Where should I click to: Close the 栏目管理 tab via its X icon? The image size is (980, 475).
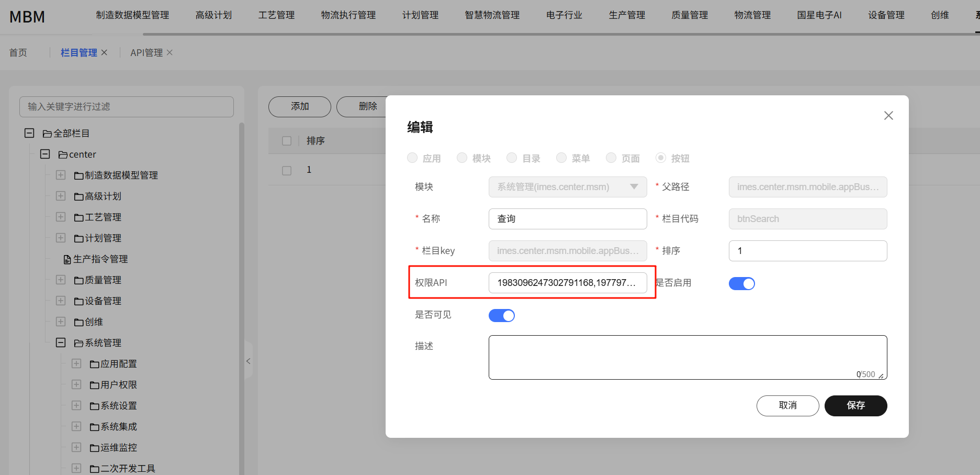[104, 52]
